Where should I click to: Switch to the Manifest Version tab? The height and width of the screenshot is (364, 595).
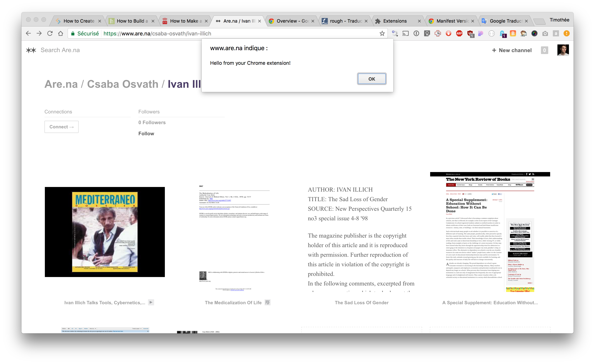point(452,21)
